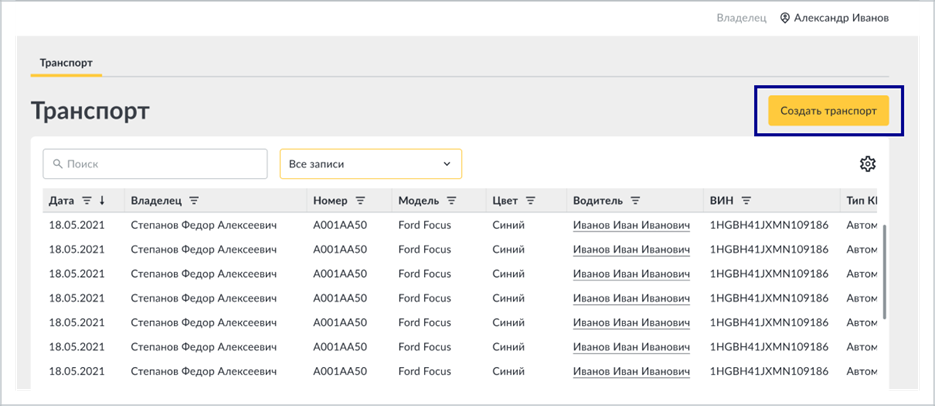Open filter icon for Номер column
The height and width of the screenshot is (406, 935).
point(360,201)
